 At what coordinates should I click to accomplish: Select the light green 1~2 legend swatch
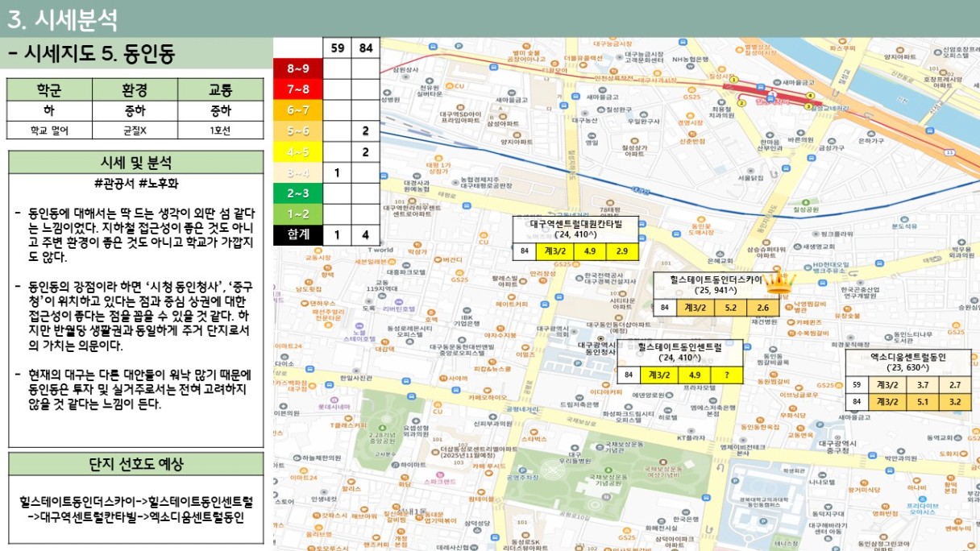pyautogui.click(x=298, y=214)
